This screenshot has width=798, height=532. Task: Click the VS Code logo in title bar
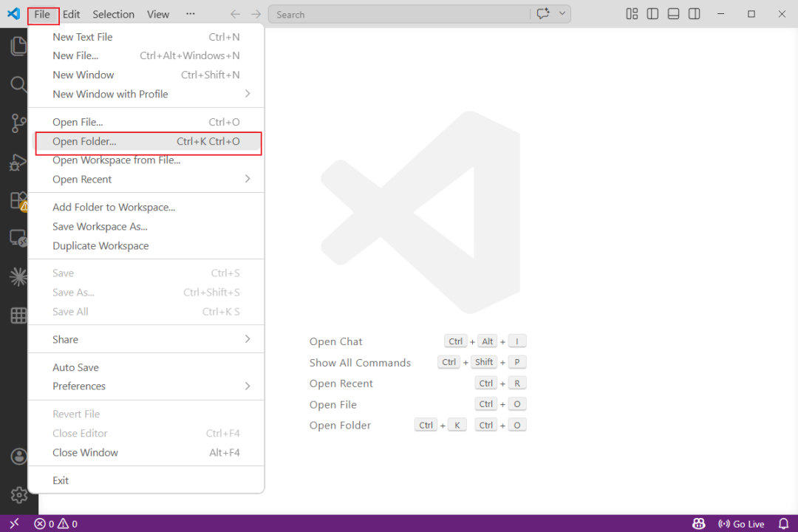pyautogui.click(x=14, y=14)
